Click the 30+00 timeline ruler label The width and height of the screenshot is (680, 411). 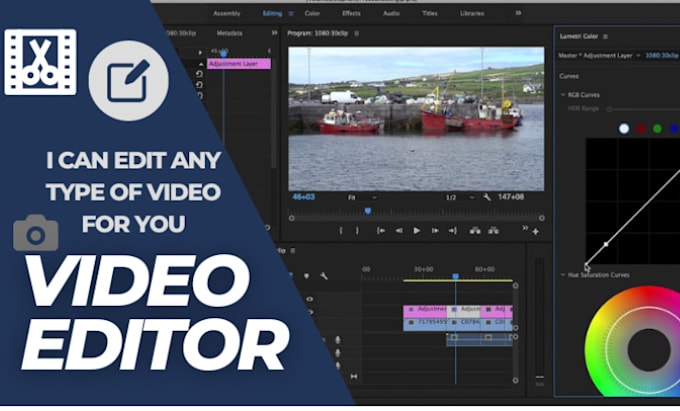(423, 269)
